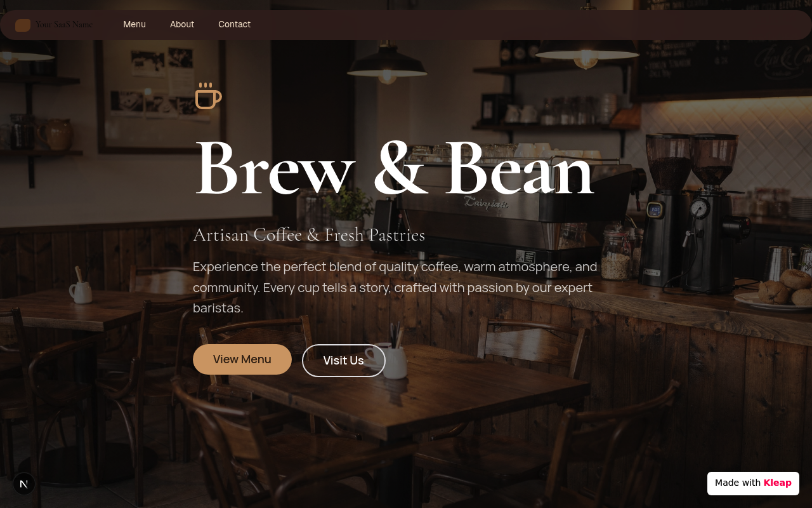Click the "Your SaaS Name" brand text
The height and width of the screenshot is (508, 812).
(64, 25)
